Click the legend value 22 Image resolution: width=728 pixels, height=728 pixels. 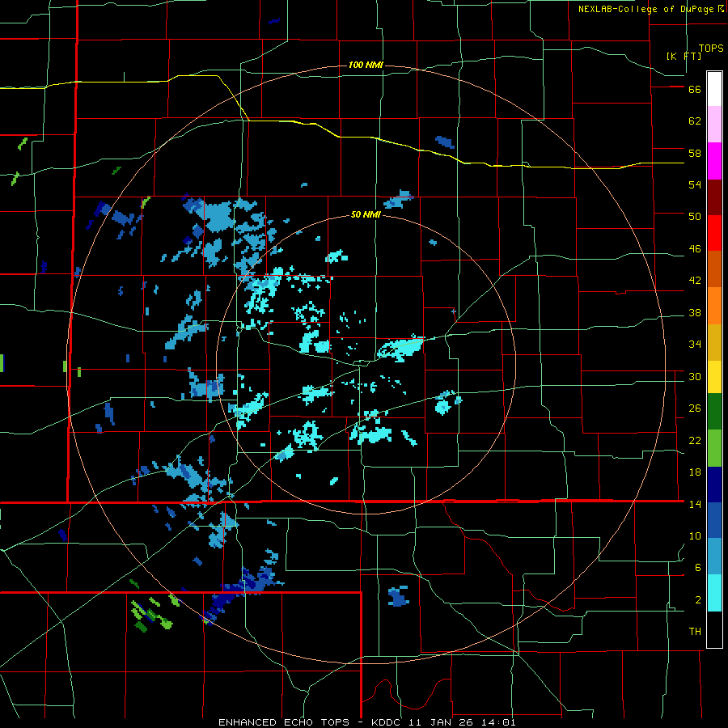(x=695, y=440)
